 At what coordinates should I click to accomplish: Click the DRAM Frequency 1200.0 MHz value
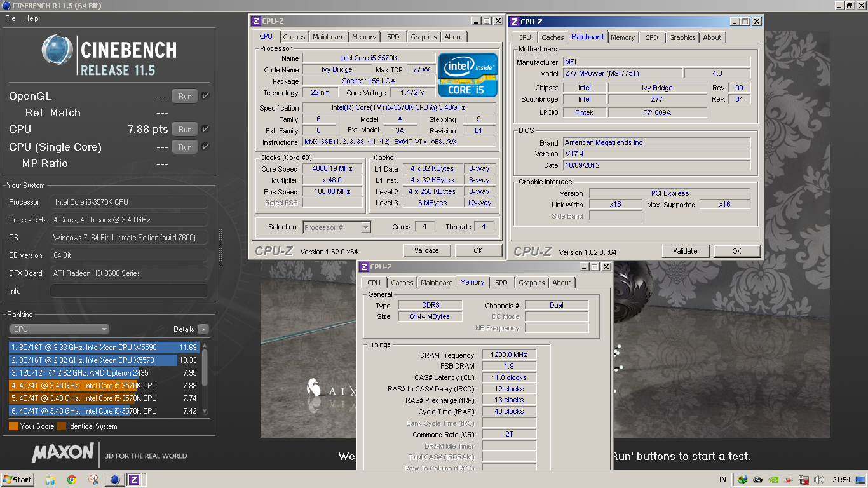click(x=509, y=355)
